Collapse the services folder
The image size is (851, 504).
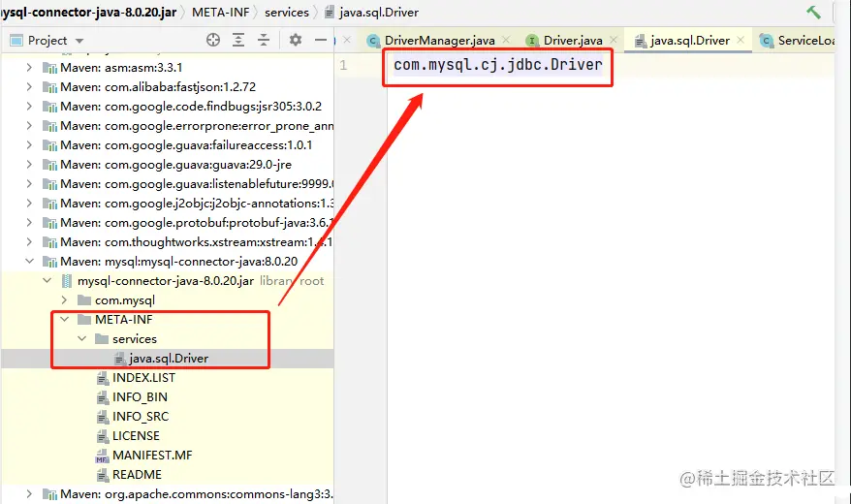(x=82, y=338)
